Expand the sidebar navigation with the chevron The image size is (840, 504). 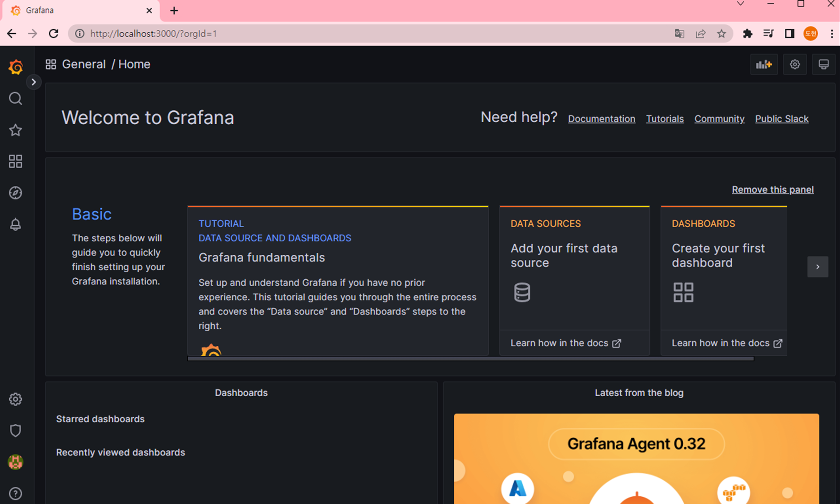tap(33, 82)
